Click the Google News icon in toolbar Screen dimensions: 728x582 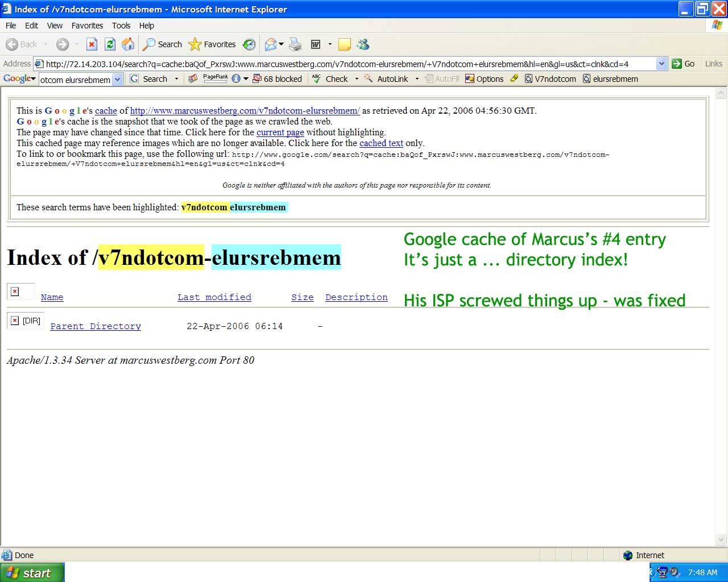(x=193, y=79)
